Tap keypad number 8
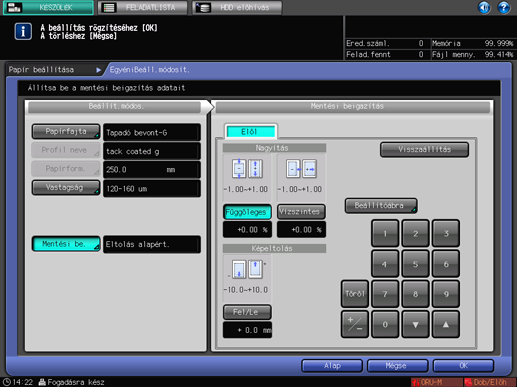517x387 pixels. click(x=415, y=294)
